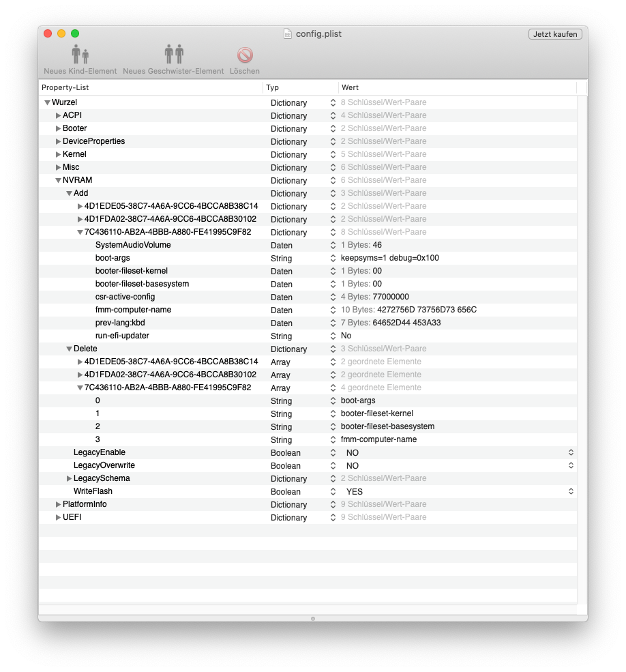The height and width of the screenshot is (672, 626).
Task: Open the type stepper for run-efi-updater row
Action: coord(333,336)
